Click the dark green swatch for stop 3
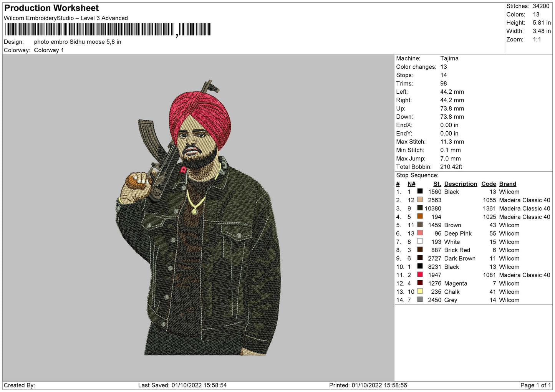 (x=420, y=208)
